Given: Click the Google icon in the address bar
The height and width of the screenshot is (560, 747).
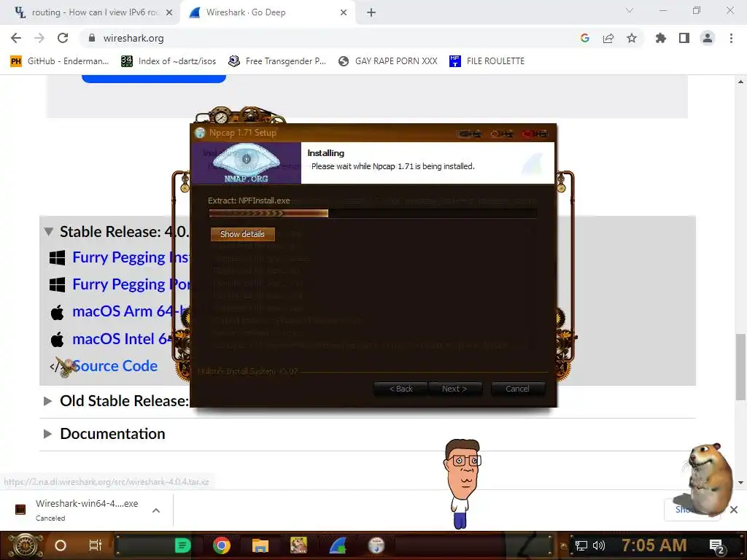Looking at the screenshot, I should coord(585,38).
